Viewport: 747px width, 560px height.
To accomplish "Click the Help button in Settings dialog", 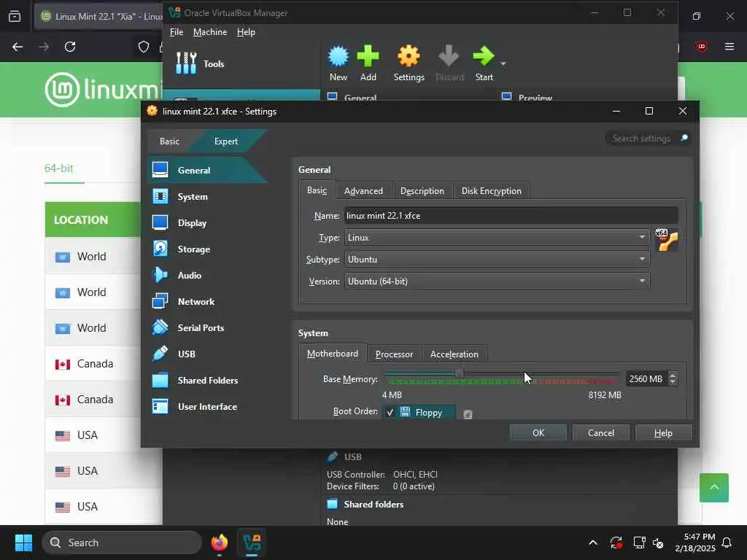I will click(663, 432).
